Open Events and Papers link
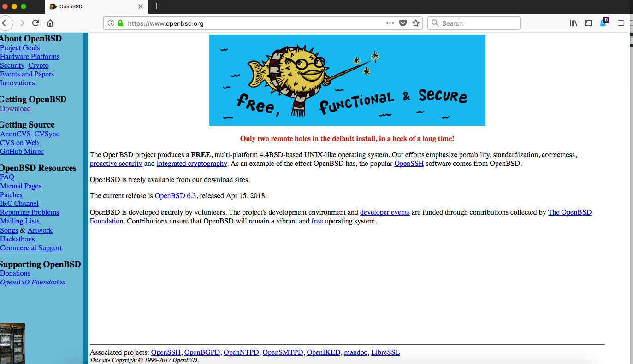Viewport: 633px width, 364px height. (x=27, y=74)
